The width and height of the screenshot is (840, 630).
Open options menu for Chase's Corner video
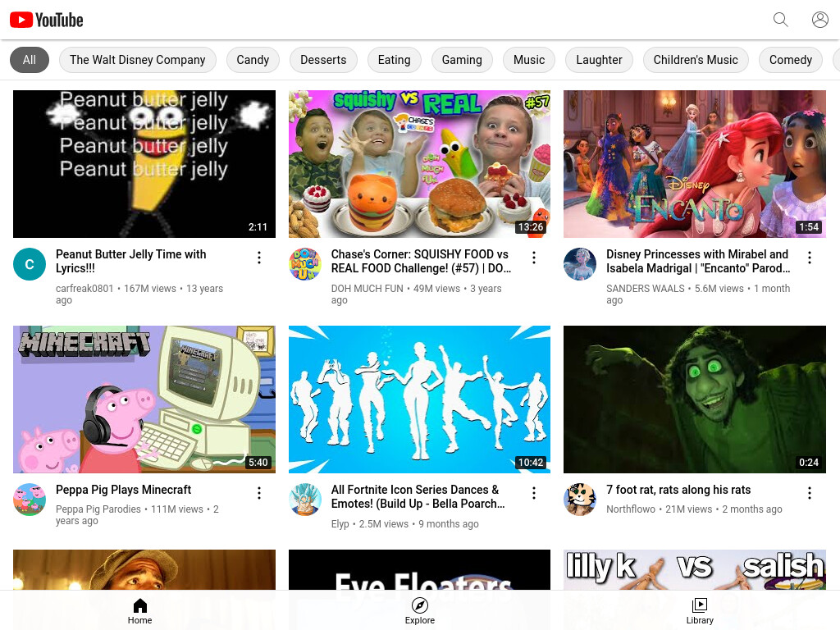point(533,258)
